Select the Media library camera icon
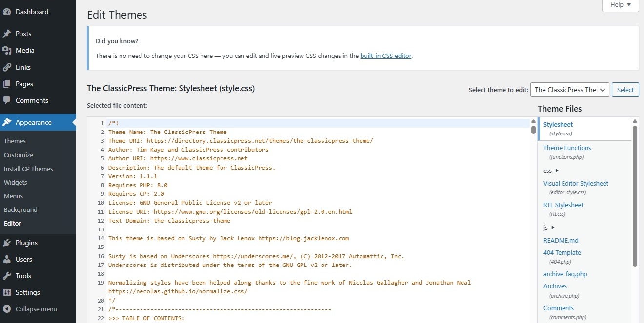Image resolution: width=644 pixels, height=323 pixels. (x=7, y=50)
